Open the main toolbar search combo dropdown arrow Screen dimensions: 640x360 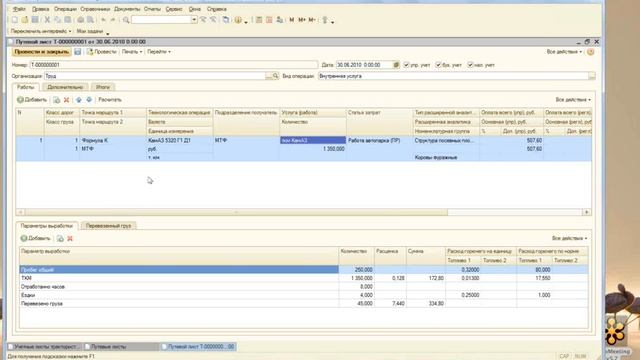194,20
